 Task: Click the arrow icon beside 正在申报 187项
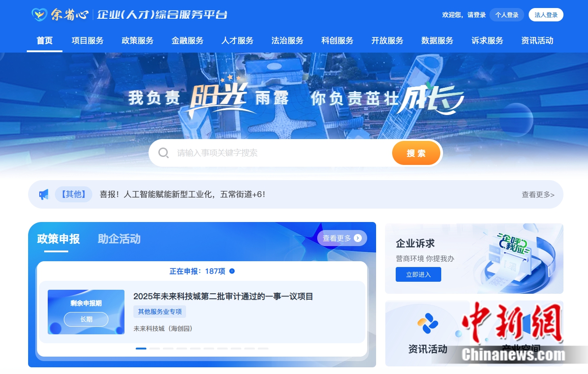click(x=232, y=271)
